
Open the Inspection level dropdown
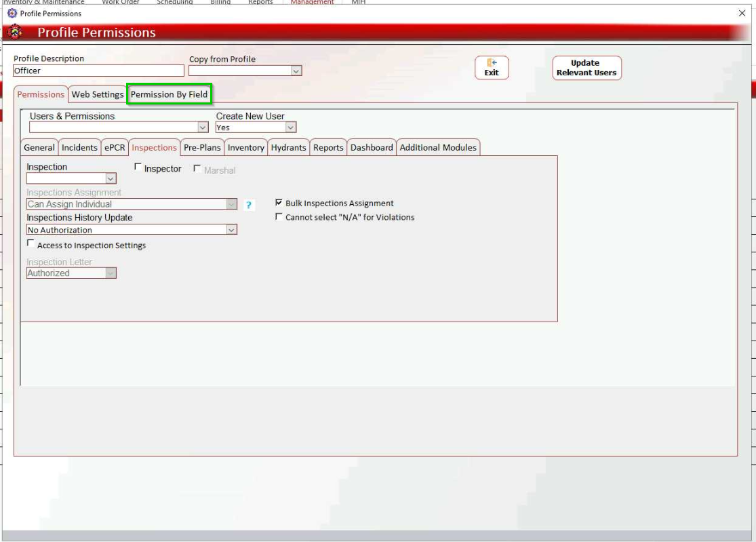(111, 178)
